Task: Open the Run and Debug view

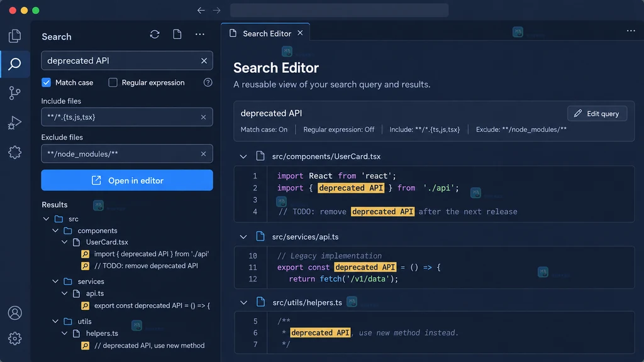Action: 15,123
